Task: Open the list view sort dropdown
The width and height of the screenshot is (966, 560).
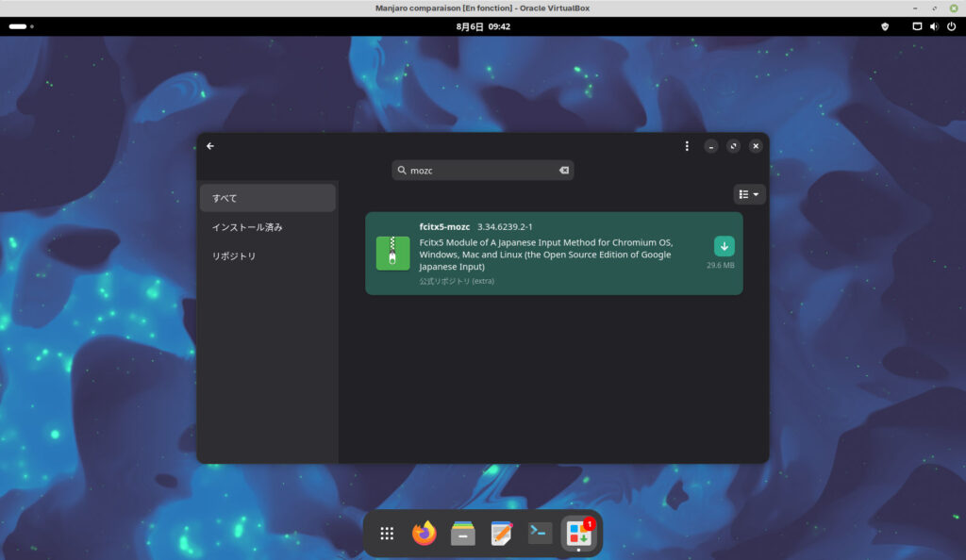Action: 749,194
